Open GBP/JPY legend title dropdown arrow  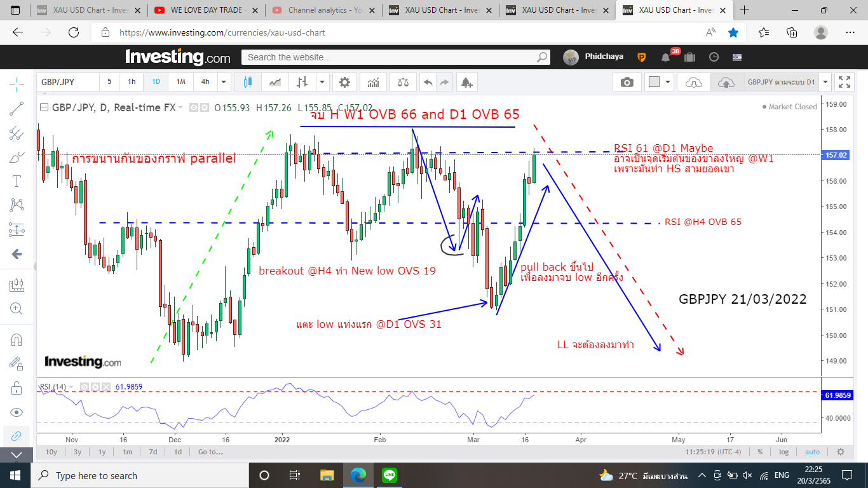click(181, 108)
